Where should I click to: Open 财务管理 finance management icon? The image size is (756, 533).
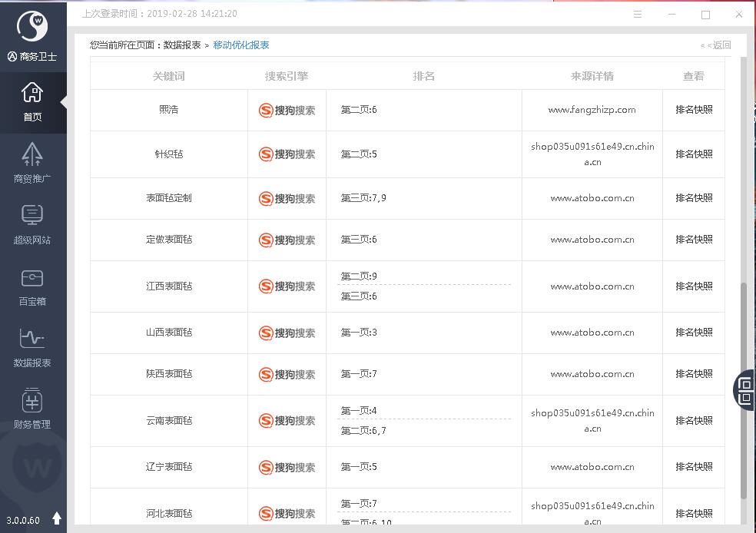tap(32, 401)
